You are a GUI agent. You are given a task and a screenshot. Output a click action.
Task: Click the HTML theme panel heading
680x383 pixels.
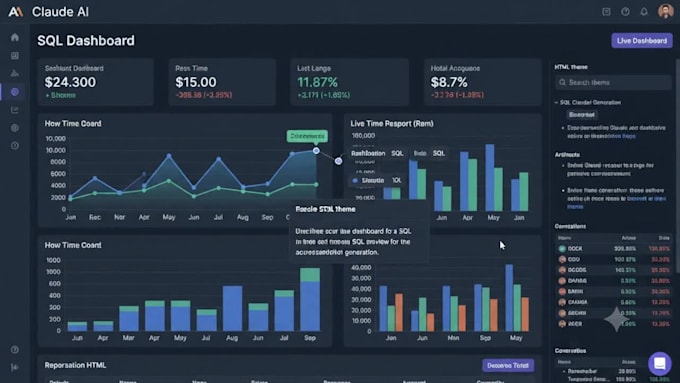(571, 67)
